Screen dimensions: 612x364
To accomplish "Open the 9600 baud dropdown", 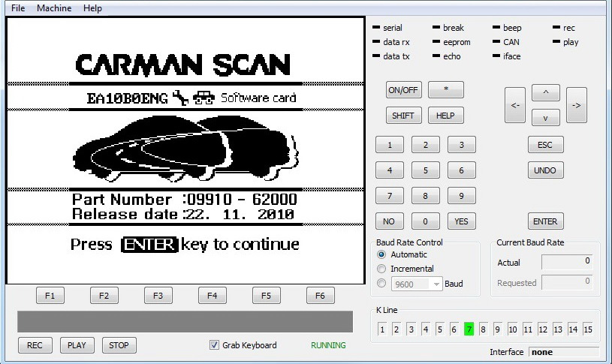I will pyautogui.click(x=417, y=284).
